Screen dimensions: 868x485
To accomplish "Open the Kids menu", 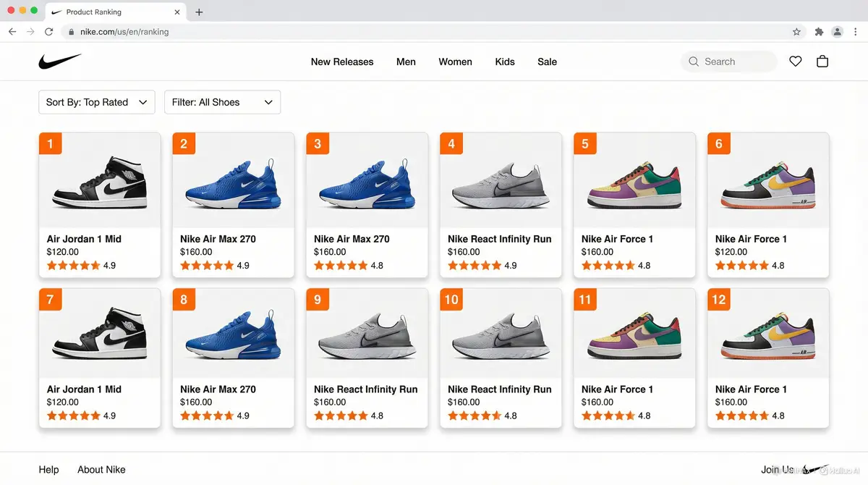I will tap(505, 62).
